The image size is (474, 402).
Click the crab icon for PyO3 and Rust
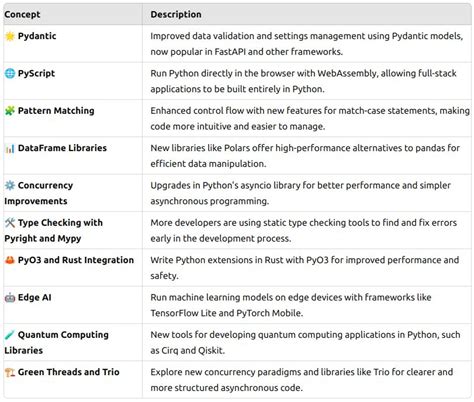10,260
